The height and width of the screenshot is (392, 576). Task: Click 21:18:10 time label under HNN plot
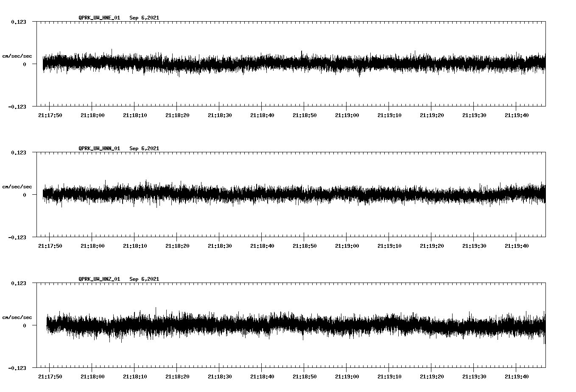tap(135, 246)
